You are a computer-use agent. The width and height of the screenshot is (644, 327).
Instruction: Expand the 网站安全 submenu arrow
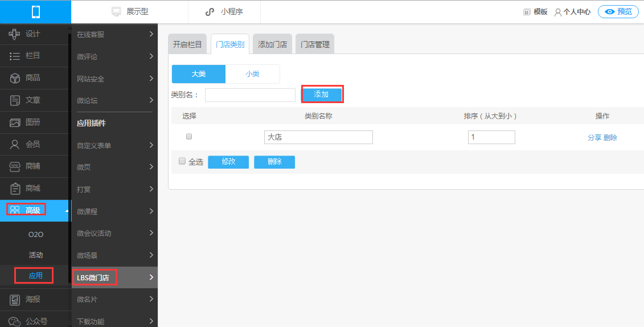tap(151, 78)
